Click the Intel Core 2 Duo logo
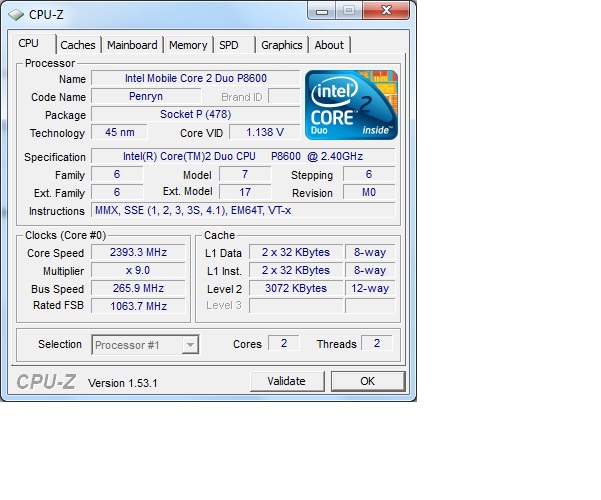Viewport: 601px width, 500px height. [351, 105]
